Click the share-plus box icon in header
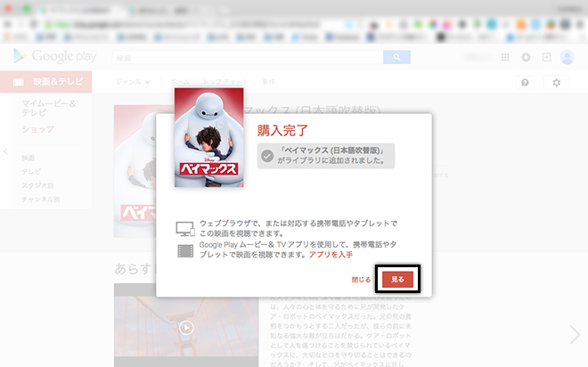The width and height of the screenshot is (588, 367). (547, 57)
